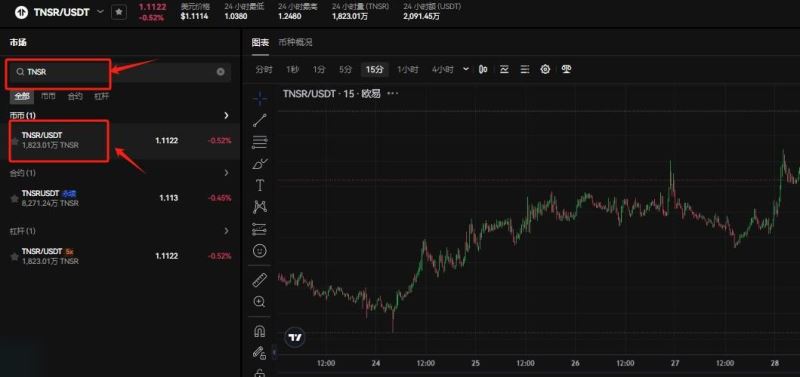Expand the 合约 section arrow
Screen dimensions: 800x377
point(227,173)
